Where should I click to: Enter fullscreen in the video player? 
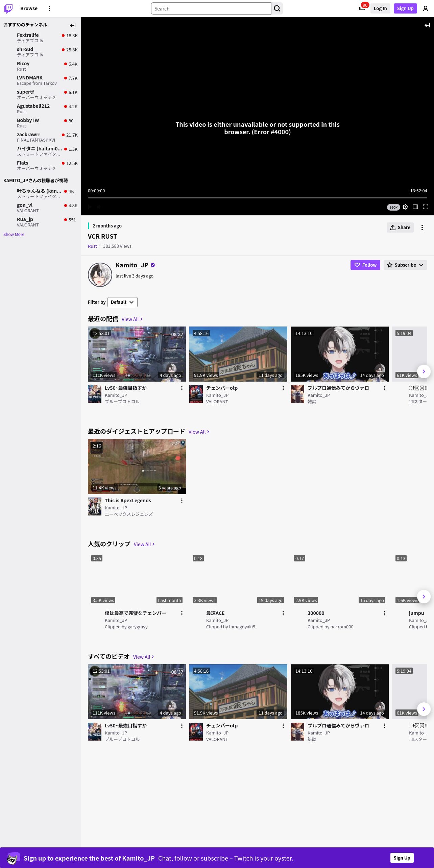[x=426, y=207]
